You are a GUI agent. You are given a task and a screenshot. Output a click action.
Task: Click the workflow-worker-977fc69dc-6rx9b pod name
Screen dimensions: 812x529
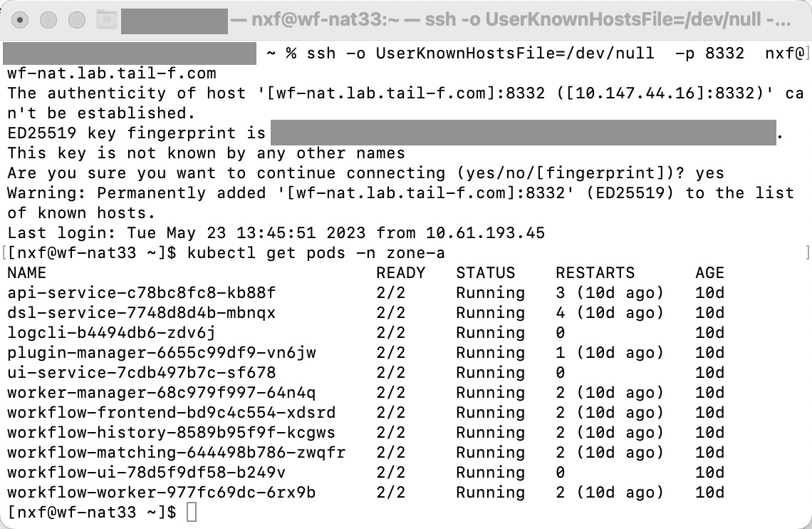pyautogui.click(x=162, y=493)
